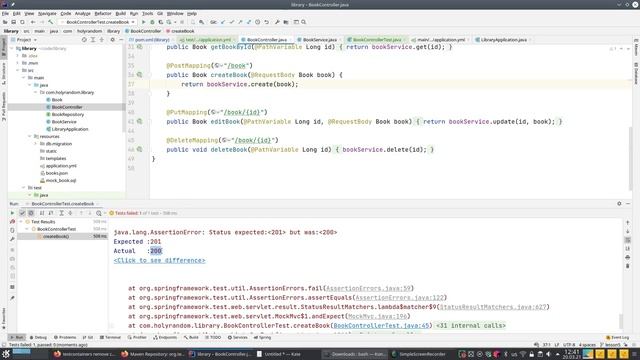Click the Git Update Project arrow icon

click(223, 22)
